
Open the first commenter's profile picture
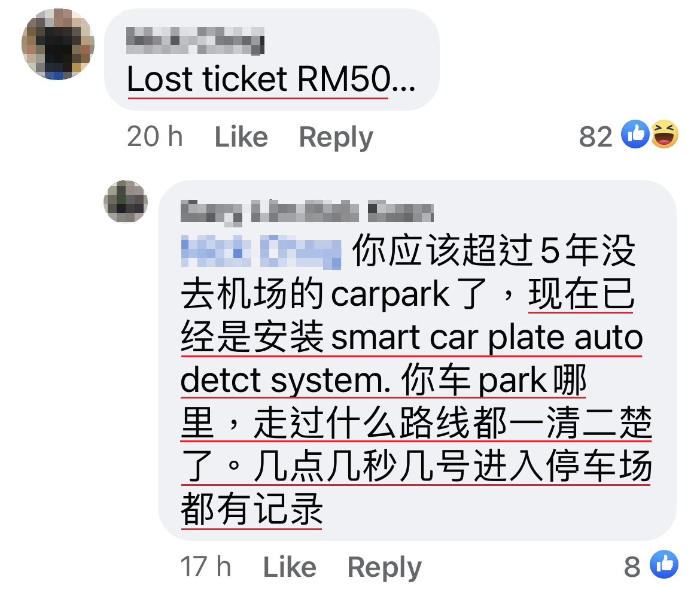coord(58,44)
